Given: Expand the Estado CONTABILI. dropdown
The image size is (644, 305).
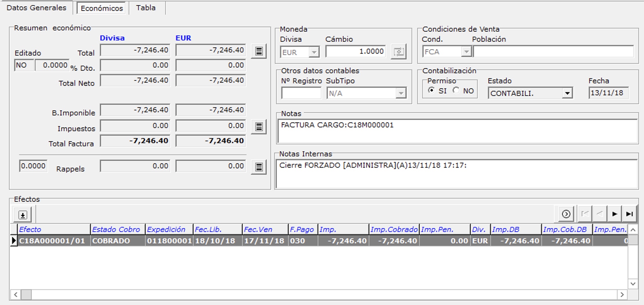Looking at the screenshot, I should (567, 93).
